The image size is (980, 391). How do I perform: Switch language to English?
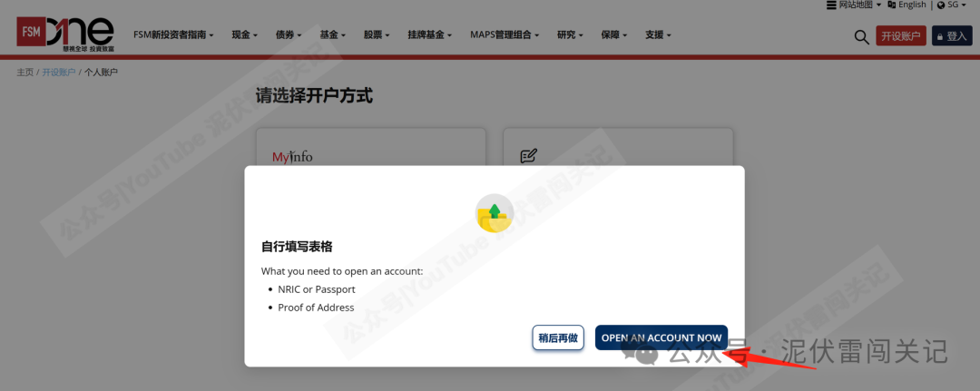tap(906, 5)
